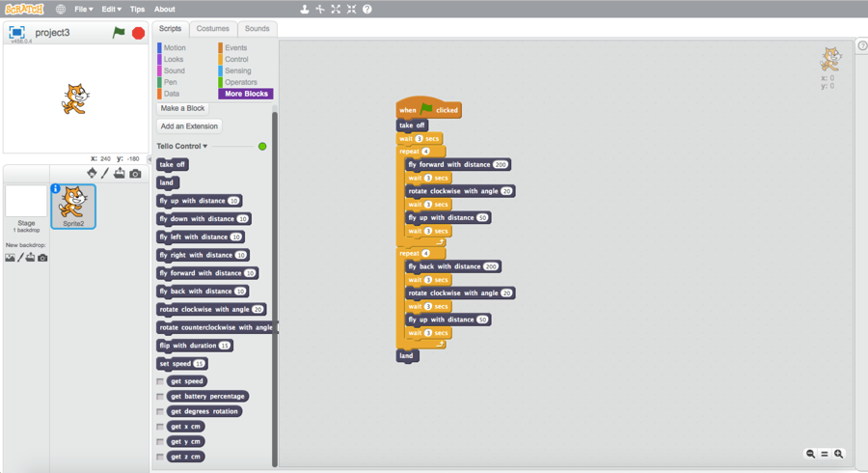Screen dimensions: 868x473
Task: Open the File menu dropdown
Action: click(x=84, y=9)
